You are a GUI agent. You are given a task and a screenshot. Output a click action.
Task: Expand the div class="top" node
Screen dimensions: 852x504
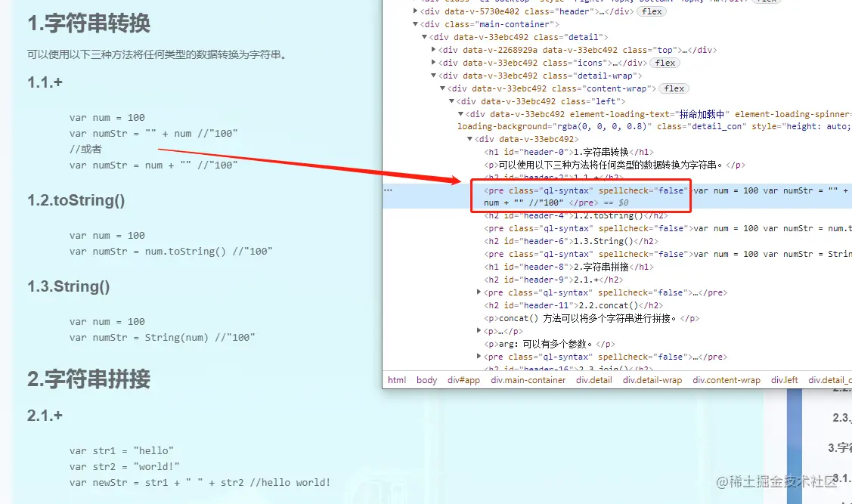click(434, 49)
